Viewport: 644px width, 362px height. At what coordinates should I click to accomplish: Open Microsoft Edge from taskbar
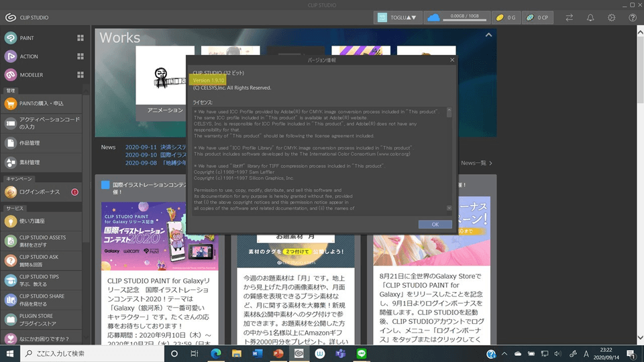coord(215,353)
